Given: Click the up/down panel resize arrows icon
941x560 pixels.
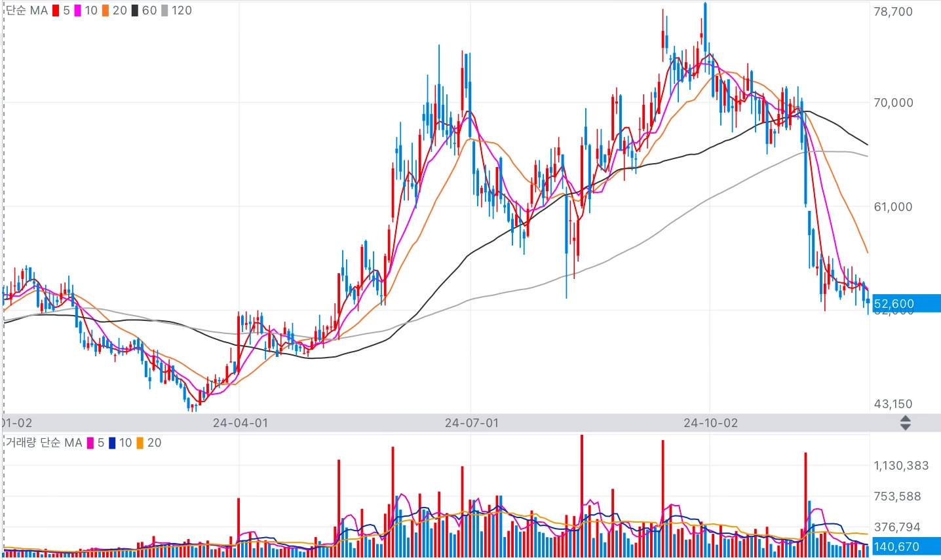Looking at the screenshot, I should click(x=905, y=423).
